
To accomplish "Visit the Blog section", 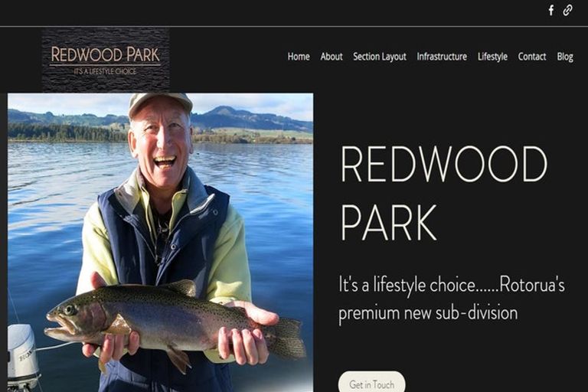I will pos(565,57).
